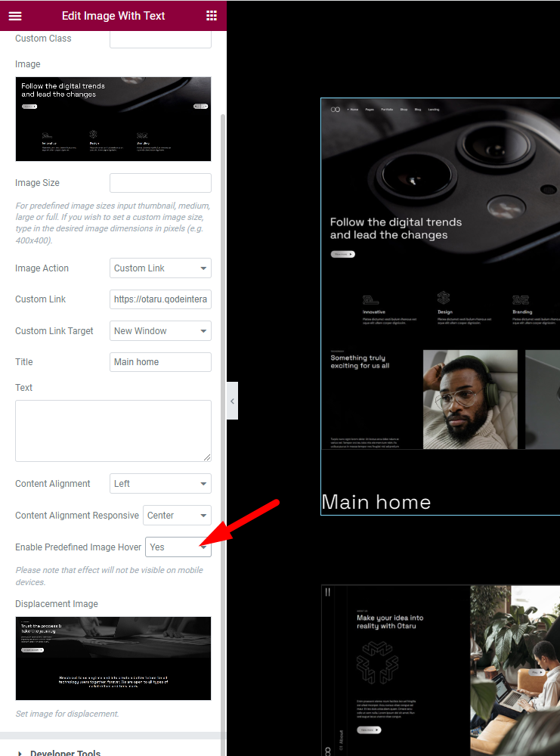
Task: Click the Edit Image With Text header title
Action: (x=113, y=16)
